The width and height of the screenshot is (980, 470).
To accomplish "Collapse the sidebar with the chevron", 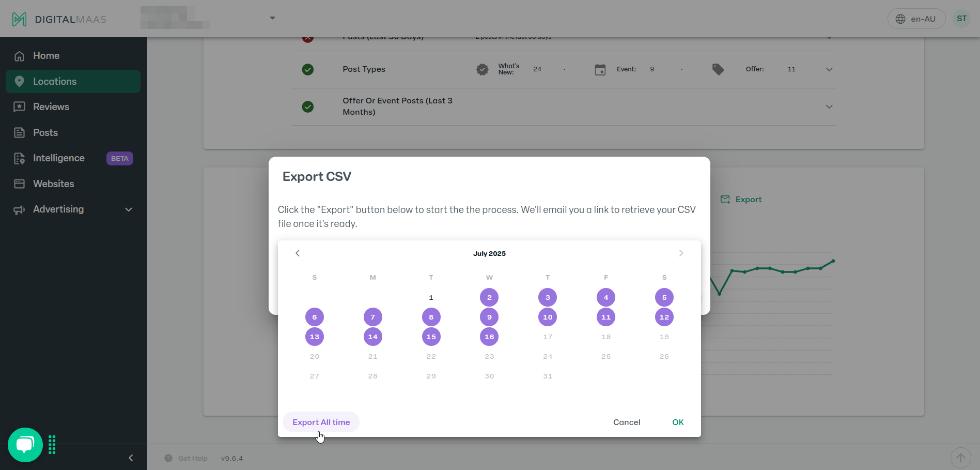I will [131, 458].
